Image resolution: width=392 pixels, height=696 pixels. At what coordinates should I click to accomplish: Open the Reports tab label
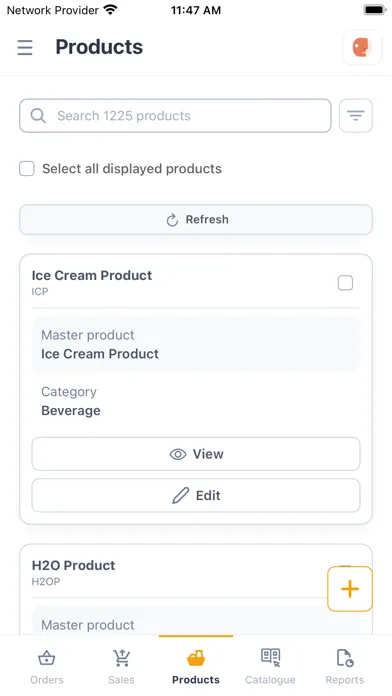coord(344,680)
